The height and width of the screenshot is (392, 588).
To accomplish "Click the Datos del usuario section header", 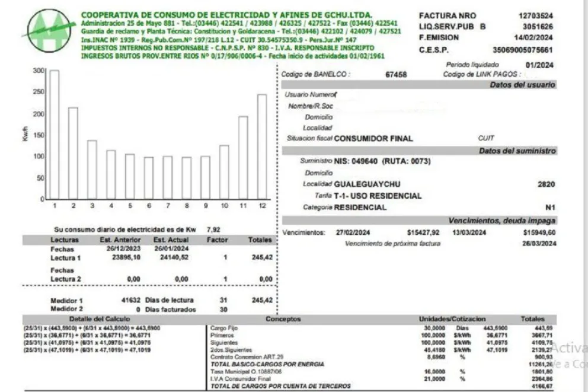I will pos(522,85).
